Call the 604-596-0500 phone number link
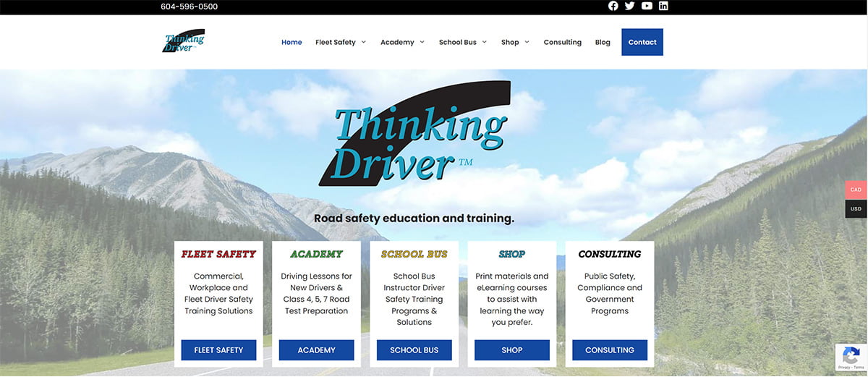This screenshot has width=868, height=377. 189,7
